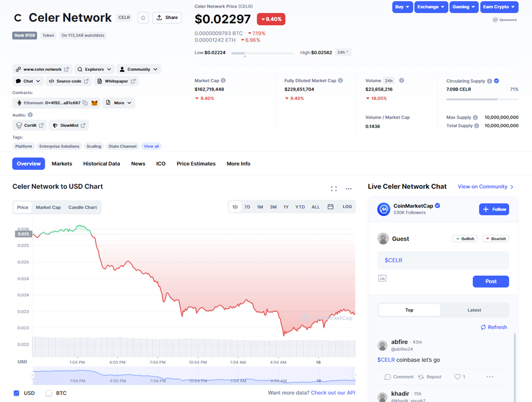
Task: Open the Historical Data tab
Action: (x=101, y=164)
